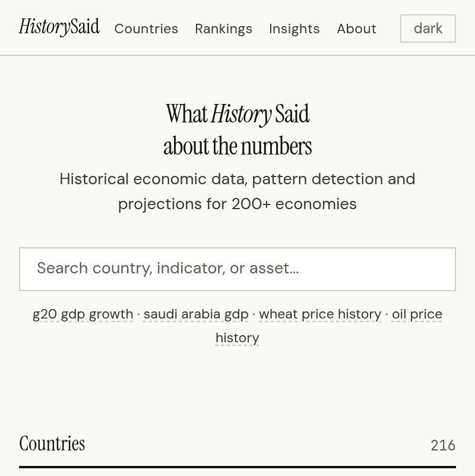This screenshot has width=475, height=476.
Task: Click the main 'What History Said' heading
Action: (x=237, y=128)
